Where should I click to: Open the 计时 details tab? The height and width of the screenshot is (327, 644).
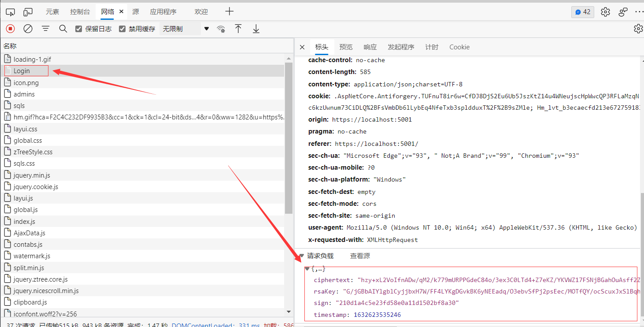pyautogui.click(x=432, y=47)
